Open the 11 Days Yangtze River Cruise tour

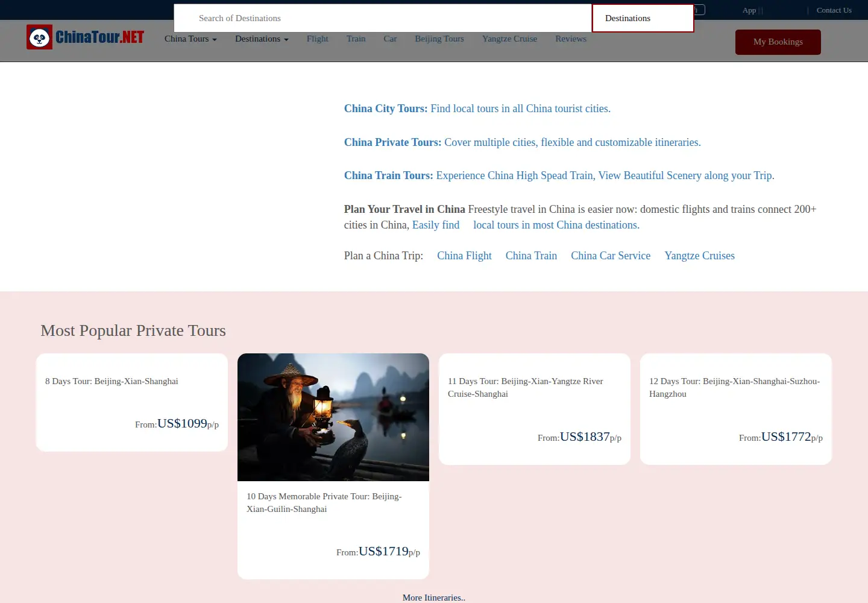point(526,388)
